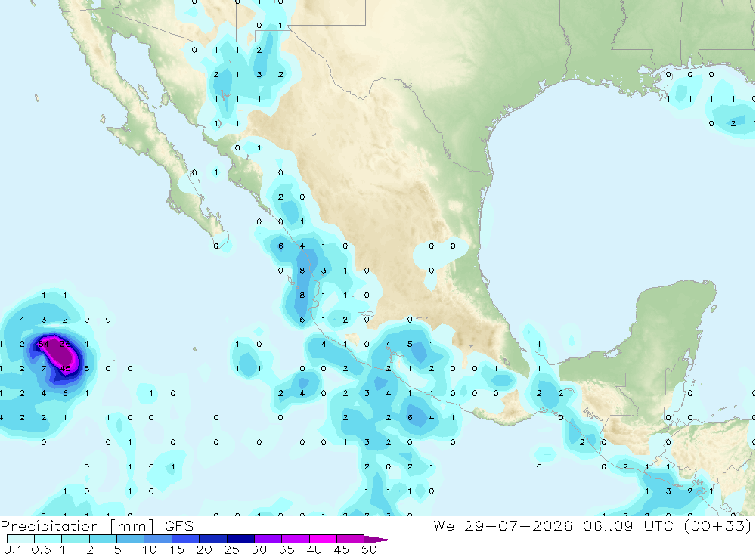
Task: Click the '54' precipitation value on map
Action: pos(44,344)
